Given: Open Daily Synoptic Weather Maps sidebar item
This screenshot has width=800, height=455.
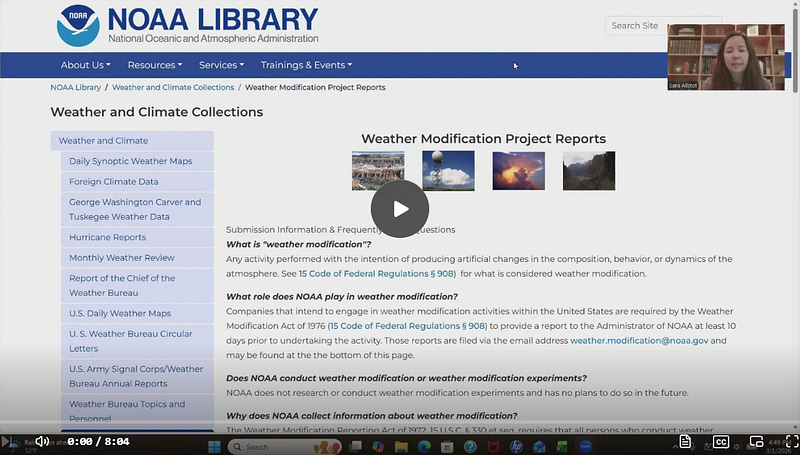Looking at the screenshot, I should tap(137, 161).
